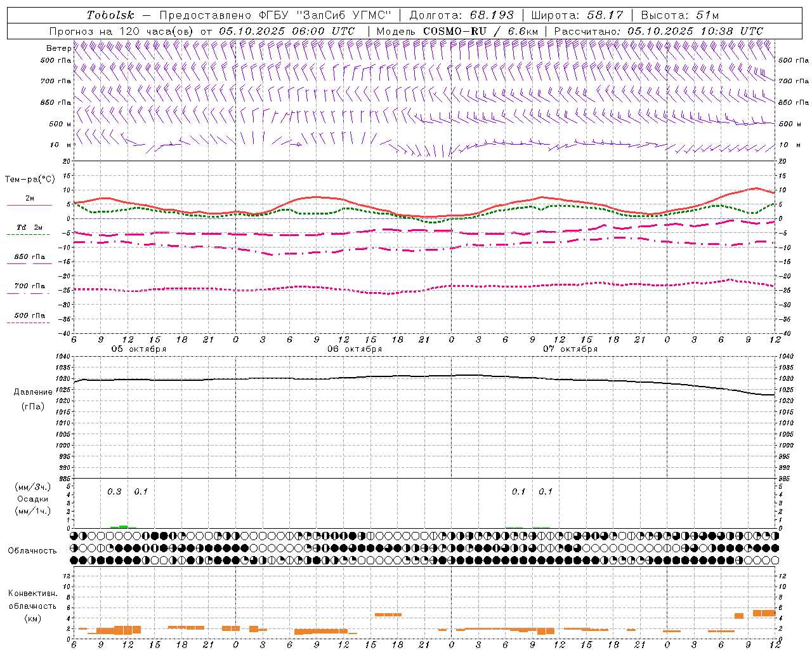
Task: Click the (мм/1ч.) precipitation unit label
Action: (32, 511)
